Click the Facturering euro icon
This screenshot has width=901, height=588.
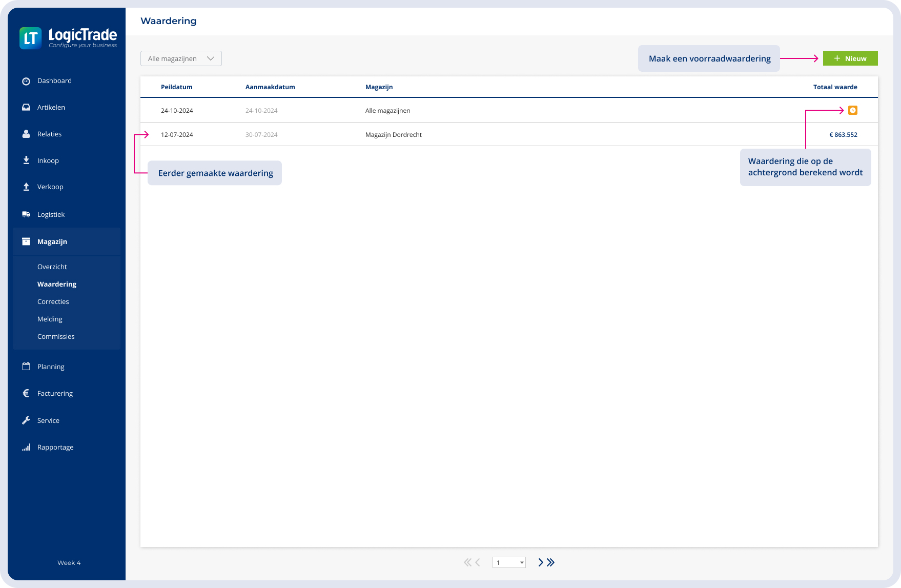26,393
